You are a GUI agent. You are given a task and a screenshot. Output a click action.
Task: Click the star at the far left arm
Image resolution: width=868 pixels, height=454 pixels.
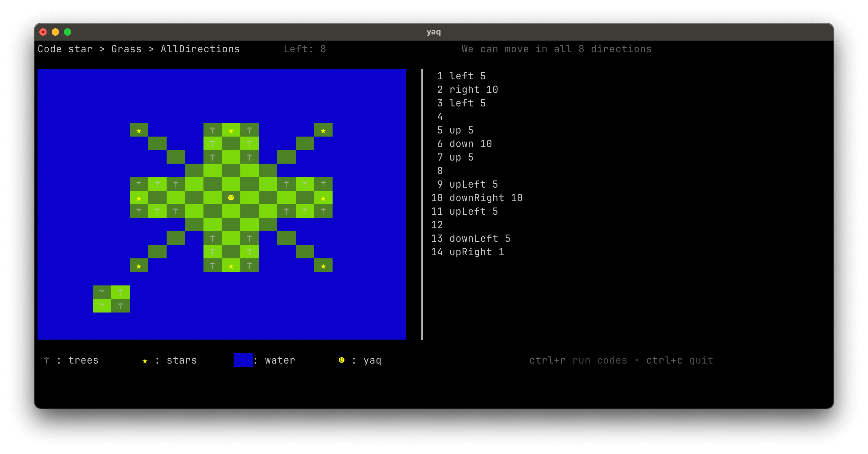[139, 198]
